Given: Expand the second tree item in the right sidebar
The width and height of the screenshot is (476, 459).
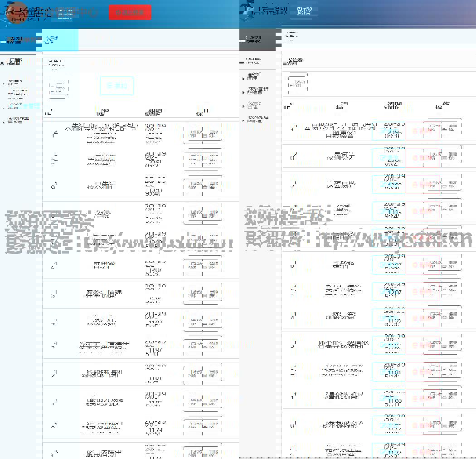Looking at the screenshot, I should point(244,93).
